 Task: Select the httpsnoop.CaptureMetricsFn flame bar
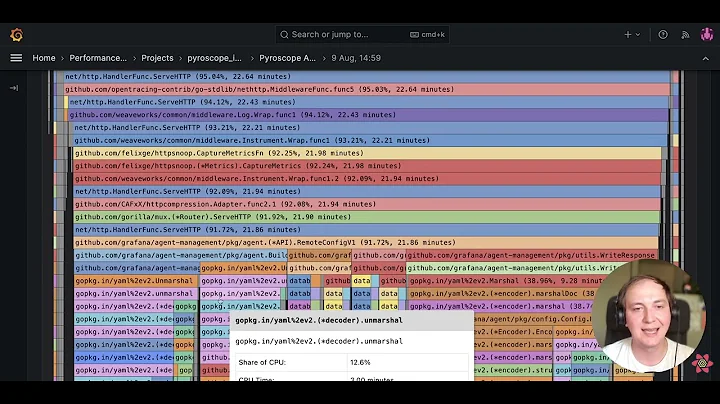[x=367, y=153]
